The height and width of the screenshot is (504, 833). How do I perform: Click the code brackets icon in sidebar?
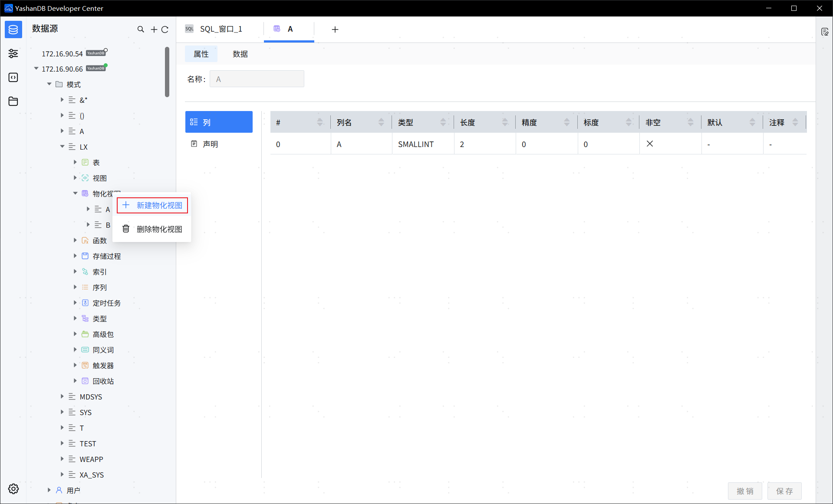click(13, 77)
